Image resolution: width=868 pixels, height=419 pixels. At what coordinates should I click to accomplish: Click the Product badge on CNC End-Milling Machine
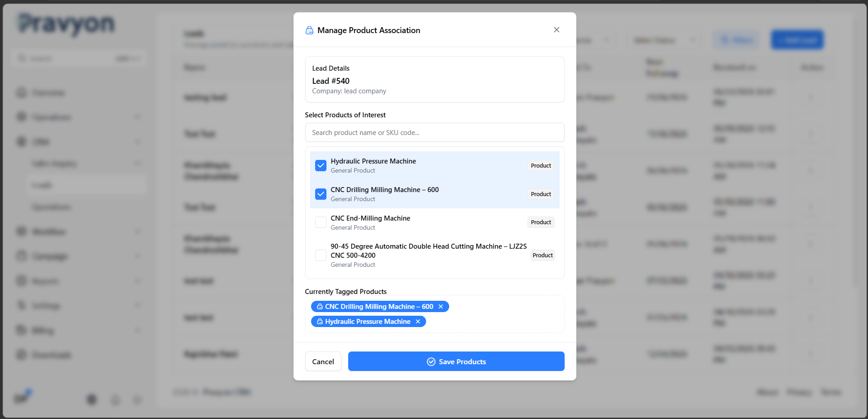pyautogui.click(x=541, y=222)
